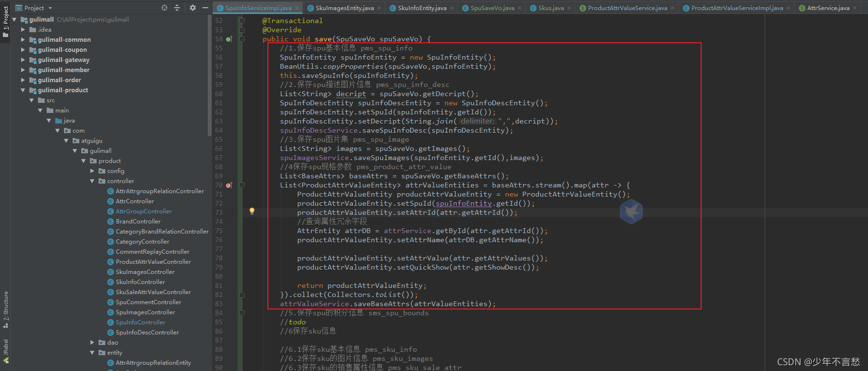Close the SkuImagesEntity.java tab
The width and height of the screenshot is (868, 371).
point(379,8)
